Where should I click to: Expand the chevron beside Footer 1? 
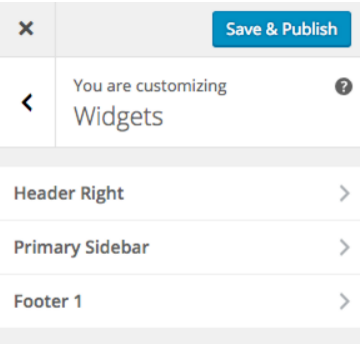coord(345,302)
